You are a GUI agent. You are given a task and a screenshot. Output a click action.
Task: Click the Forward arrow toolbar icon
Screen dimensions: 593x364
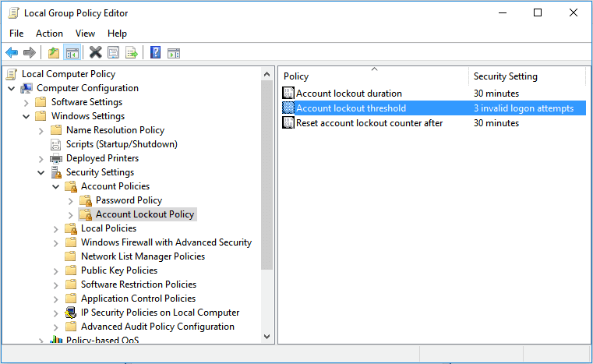30,52
